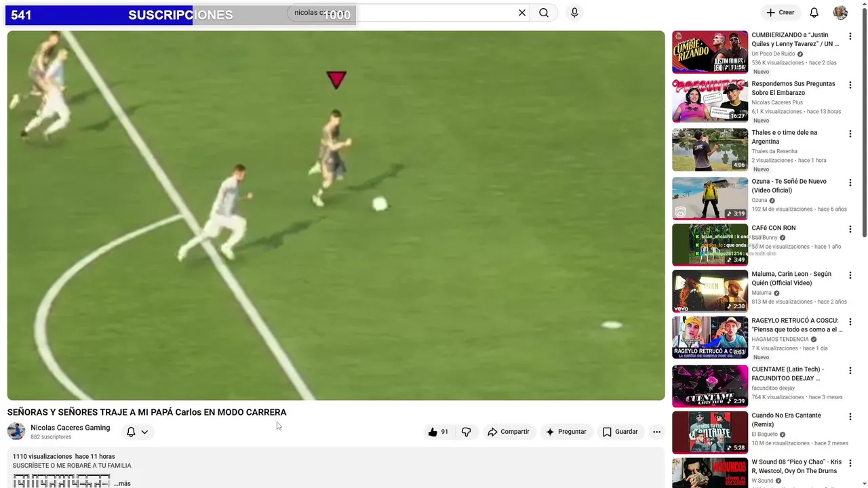Screen dimensions: 868x488
Task: Click title Maluma, Carin Leon - Según Quién
Action: [x=791, y=279]
